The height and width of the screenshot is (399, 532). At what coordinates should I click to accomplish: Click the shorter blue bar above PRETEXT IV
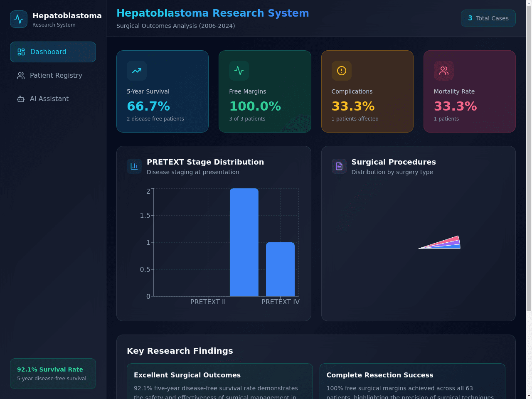point(280,269)
